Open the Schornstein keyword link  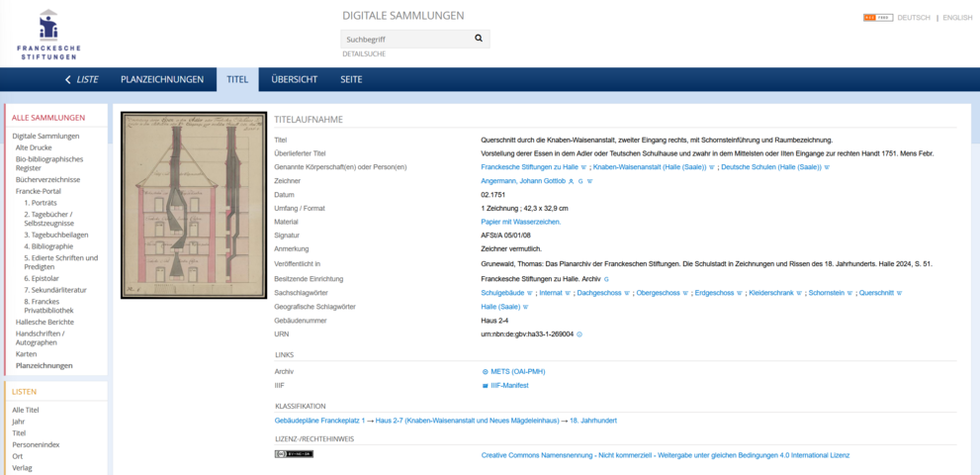point(827,293)
